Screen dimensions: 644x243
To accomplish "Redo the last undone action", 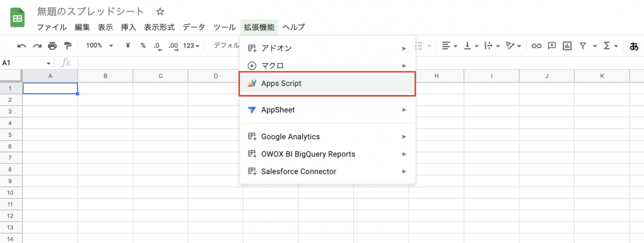I will coord(37,46).
